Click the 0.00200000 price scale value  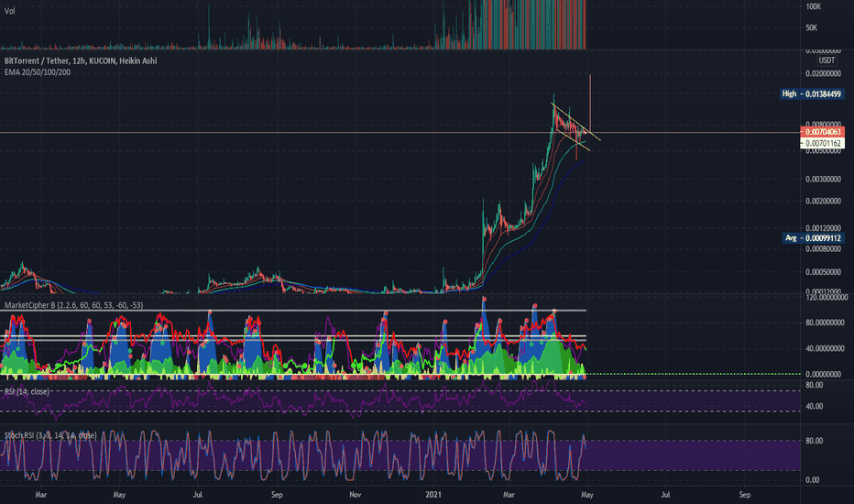823,201
